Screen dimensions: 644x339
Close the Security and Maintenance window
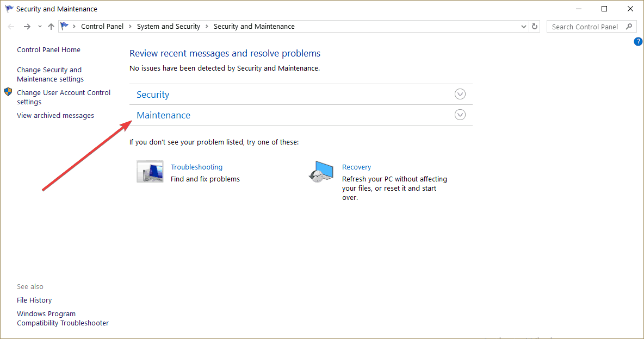630,9
